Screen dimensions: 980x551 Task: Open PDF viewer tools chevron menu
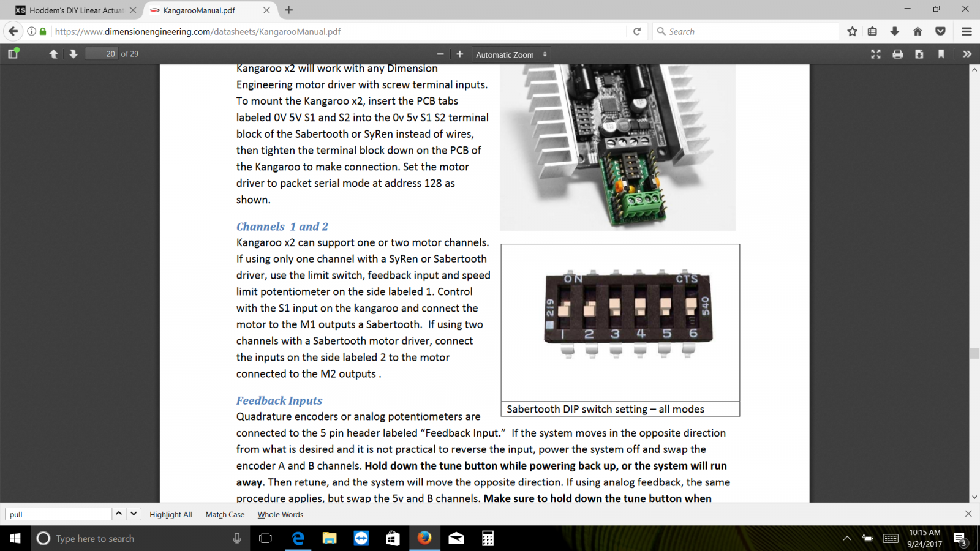pos(967,54)
